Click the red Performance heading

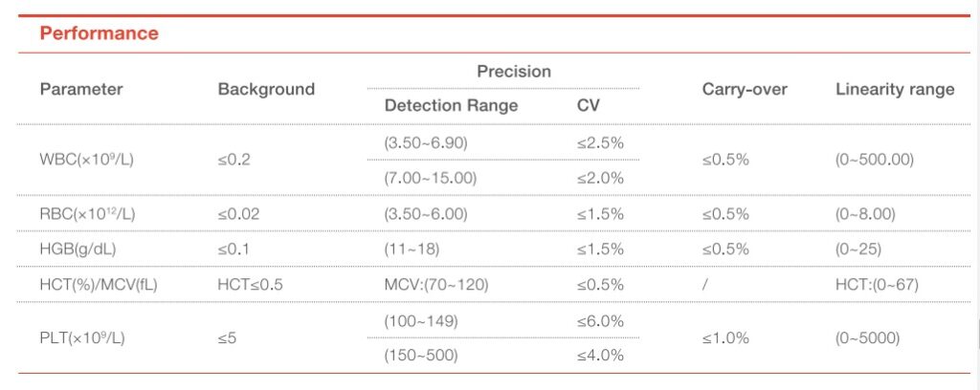click(99, 33)
